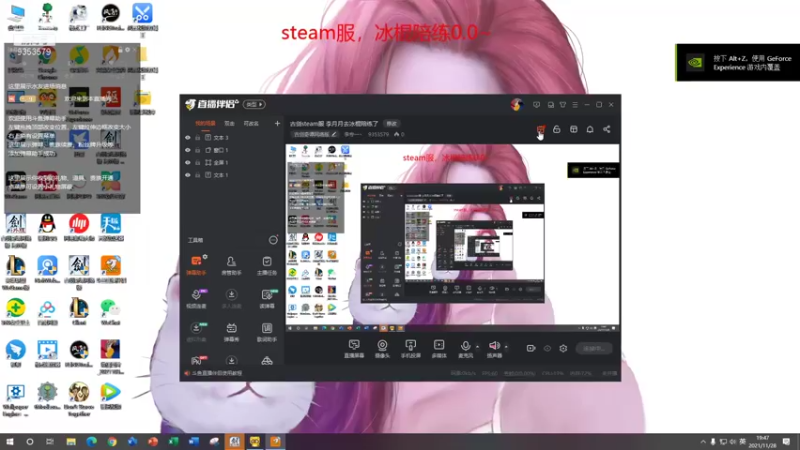Open the 弹幕助手 tool in the toolbox
The image size is (800, 450).
click(x=196, y=265)
